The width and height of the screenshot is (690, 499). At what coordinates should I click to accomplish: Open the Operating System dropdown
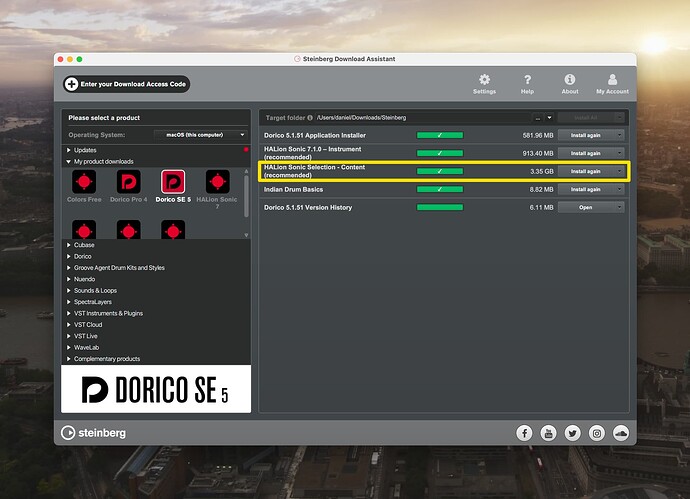pos(201,135)
